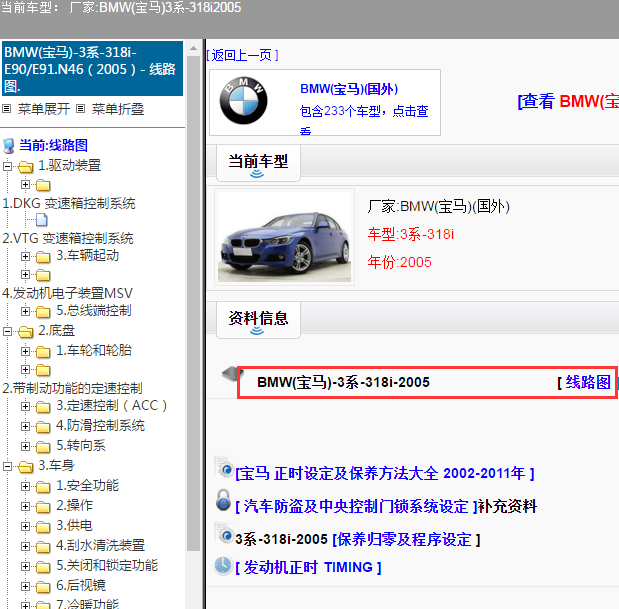This screenshot has width=619, height=609.
Task: Click the folder icon for 3.车辆起动
Action: [x=43, y=257]
